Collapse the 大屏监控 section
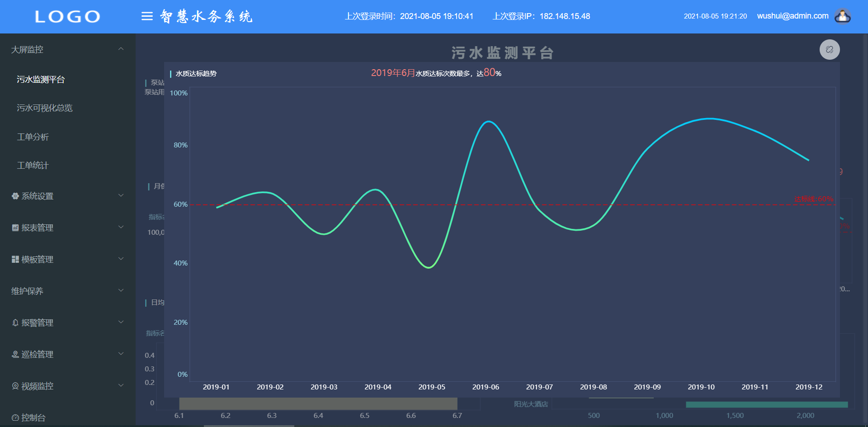 click(121, 48)
